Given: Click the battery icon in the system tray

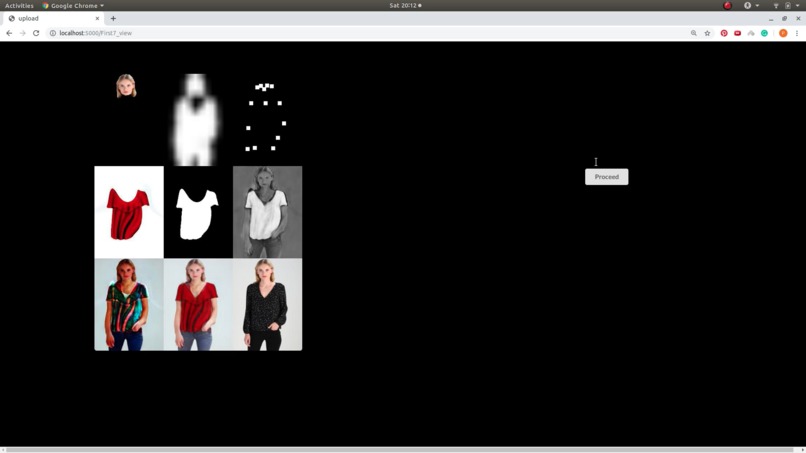Looking at the screenshot, I should (787, 6).
